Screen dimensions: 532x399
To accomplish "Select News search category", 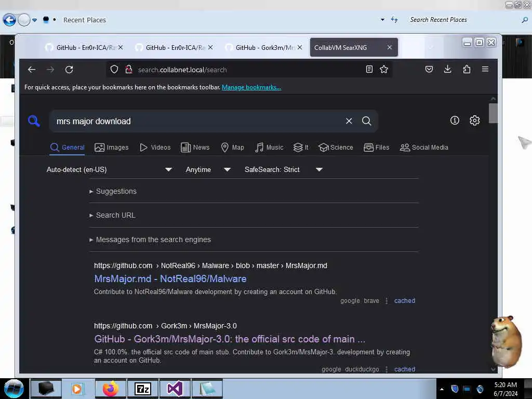I will click(x=195, y=147).
